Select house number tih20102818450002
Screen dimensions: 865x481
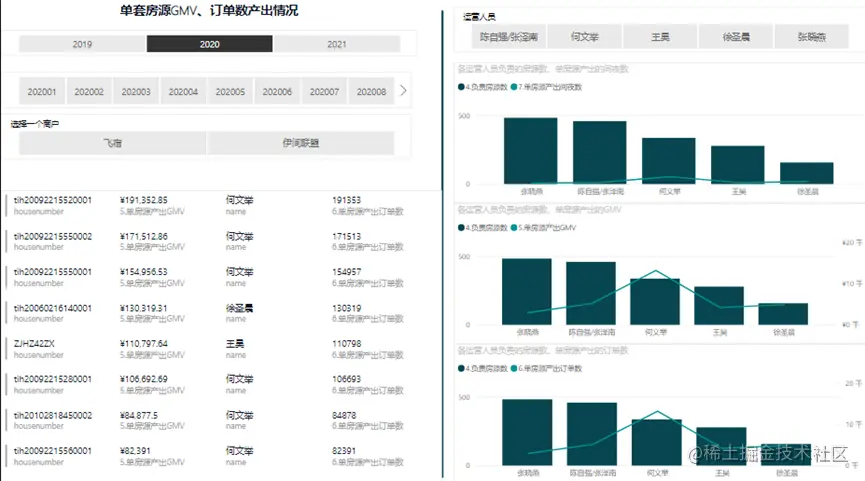point(53,415)
